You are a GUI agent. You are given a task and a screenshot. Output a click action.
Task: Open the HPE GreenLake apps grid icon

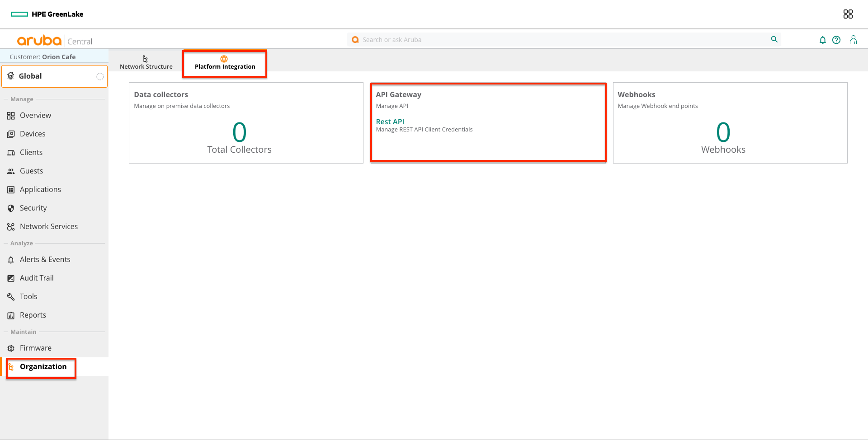(x=848, y=14)
